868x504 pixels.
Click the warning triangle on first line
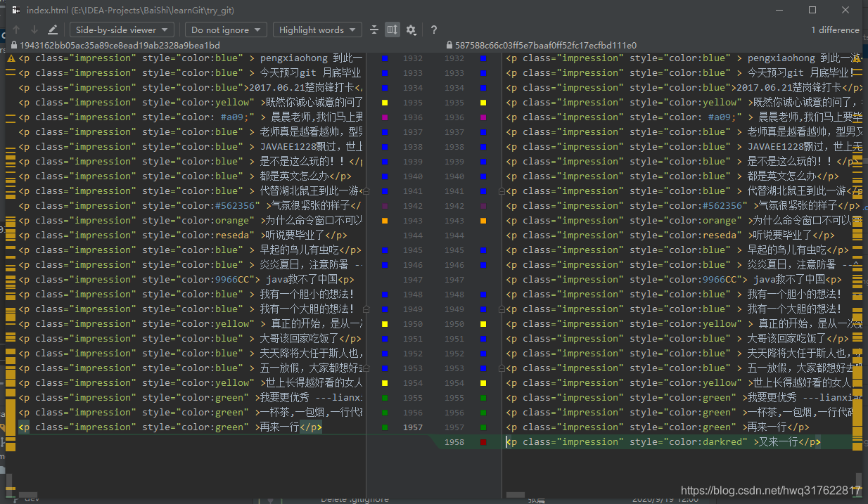[11, 58]
